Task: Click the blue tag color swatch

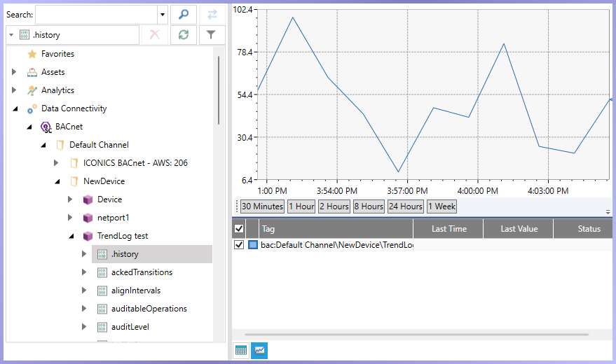Action: point(253,245)
